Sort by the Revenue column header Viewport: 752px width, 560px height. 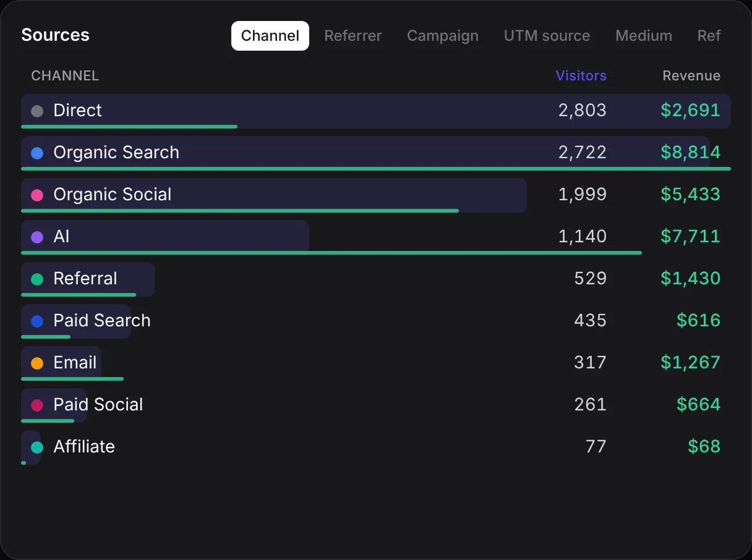[691, 76]
